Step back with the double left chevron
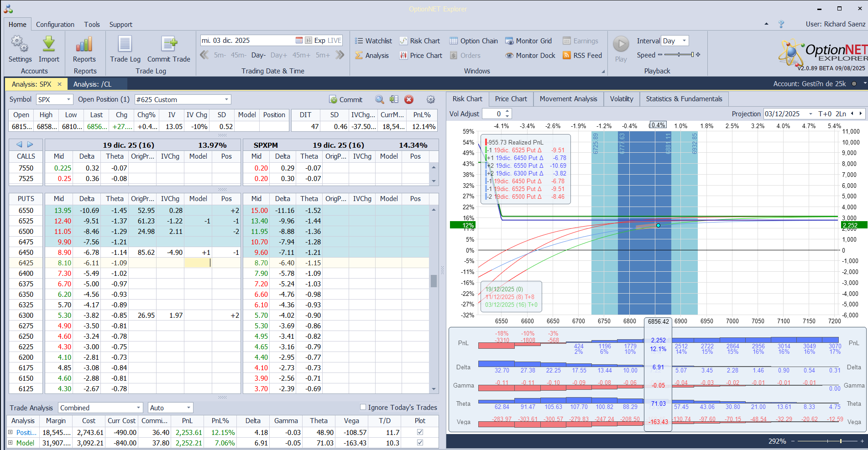This screenshot has width=868, height=450. click(204, 55)
